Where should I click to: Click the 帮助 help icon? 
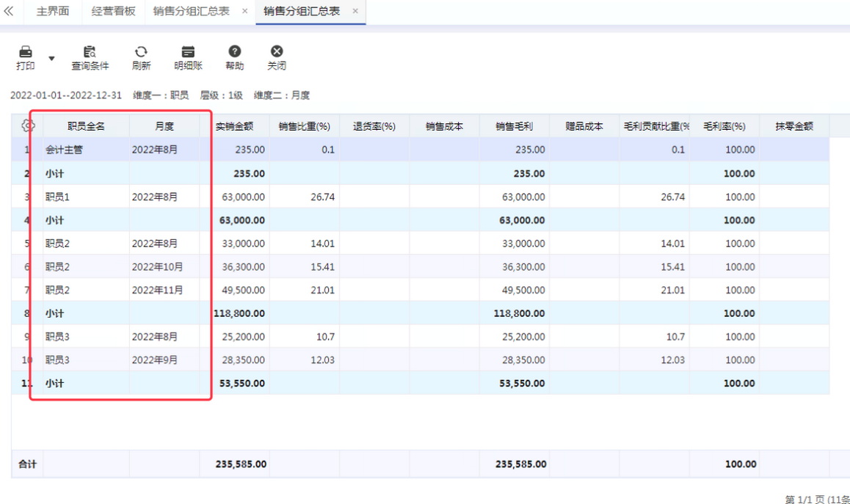[234, 51]
